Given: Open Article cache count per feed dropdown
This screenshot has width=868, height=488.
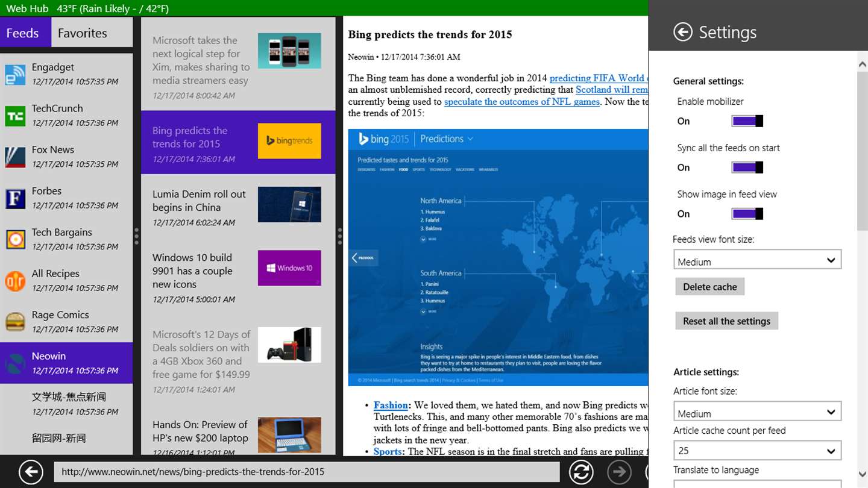Looking at the screenshot, I should [x=757, y=450].
